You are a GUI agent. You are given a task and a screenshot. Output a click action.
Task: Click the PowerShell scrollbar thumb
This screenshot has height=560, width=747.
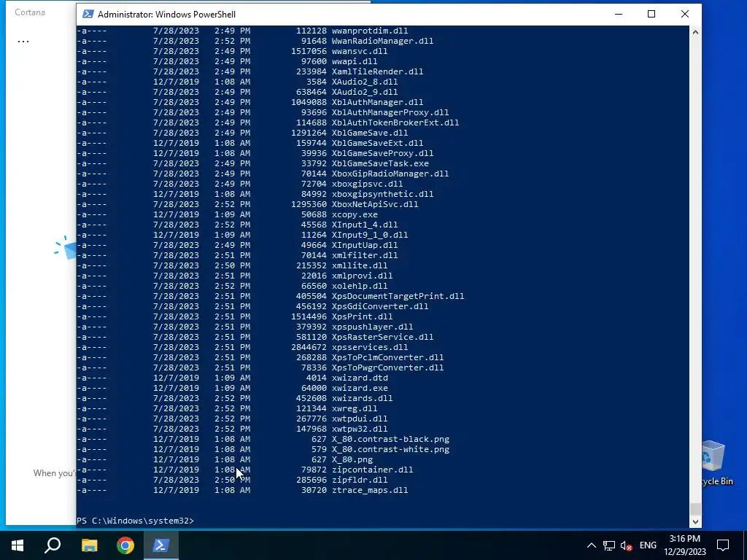695,509
